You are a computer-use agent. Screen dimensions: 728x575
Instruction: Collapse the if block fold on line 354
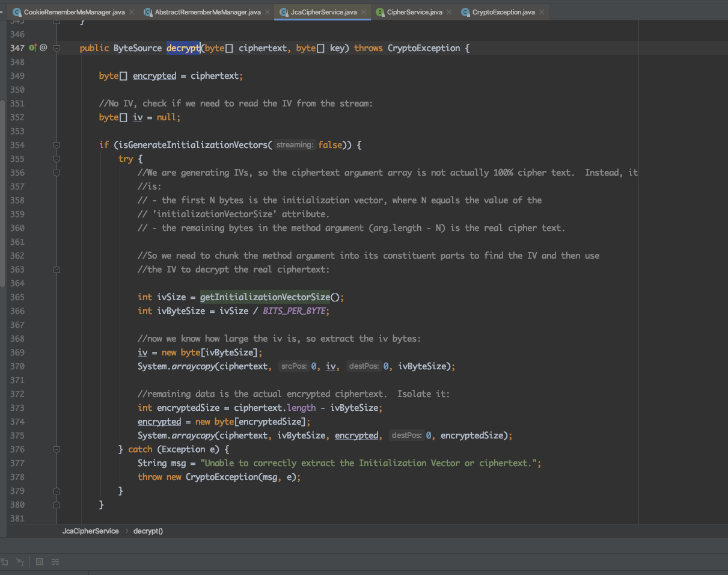tap(57, 145)
